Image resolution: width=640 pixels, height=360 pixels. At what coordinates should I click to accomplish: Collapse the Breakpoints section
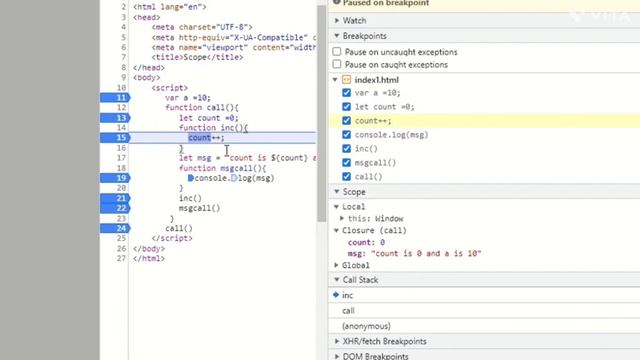(337, 36)
